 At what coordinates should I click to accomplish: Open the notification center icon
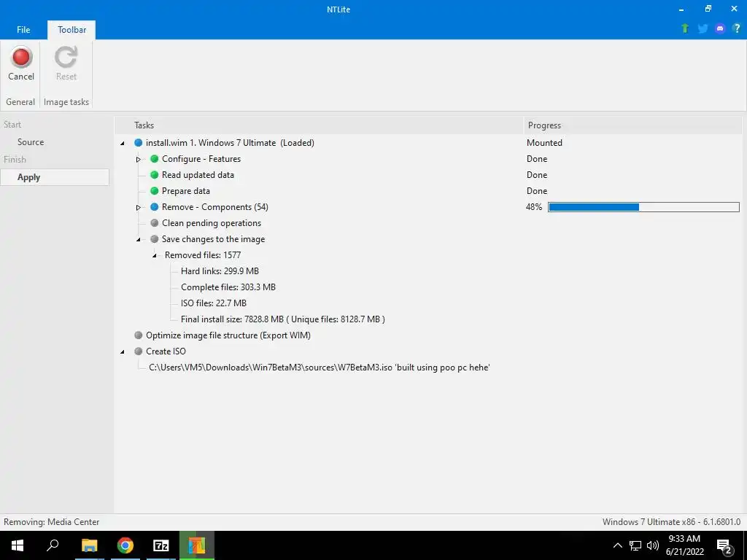(724, 546)
